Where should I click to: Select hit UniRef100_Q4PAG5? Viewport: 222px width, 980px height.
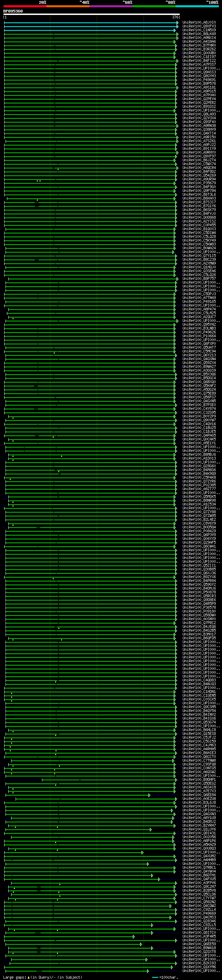(199, 435)
